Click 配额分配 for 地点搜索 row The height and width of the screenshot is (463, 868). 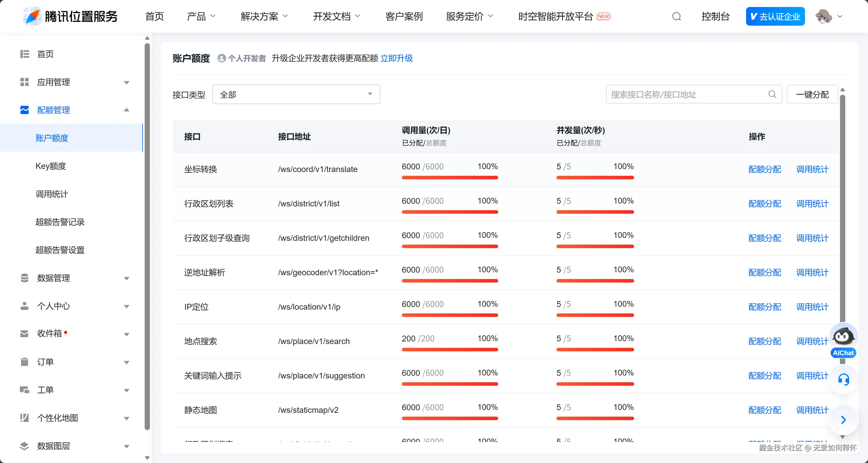click(x=764, y=341)
